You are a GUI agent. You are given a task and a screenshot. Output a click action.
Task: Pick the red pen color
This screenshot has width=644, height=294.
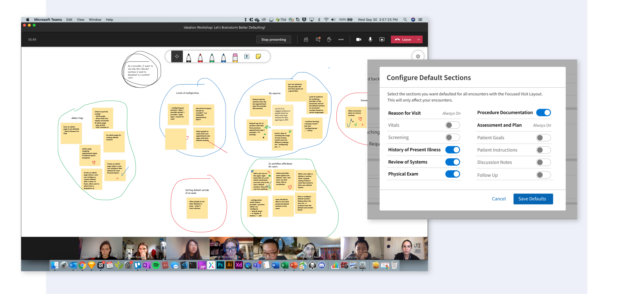200,57
